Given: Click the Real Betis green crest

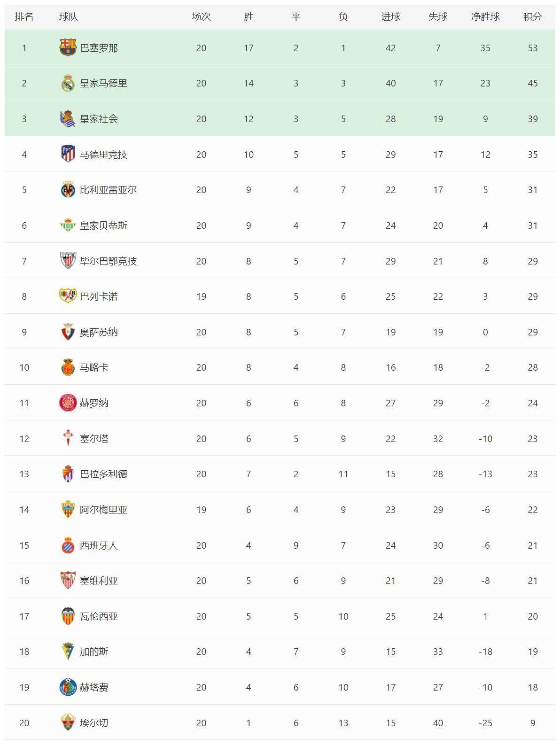Looking at the screenshot, I should pyautogui.click(x=68, y=225).
